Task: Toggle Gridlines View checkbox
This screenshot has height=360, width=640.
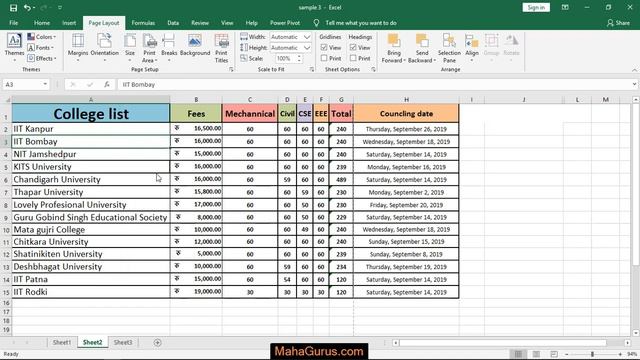Action: 324,48
